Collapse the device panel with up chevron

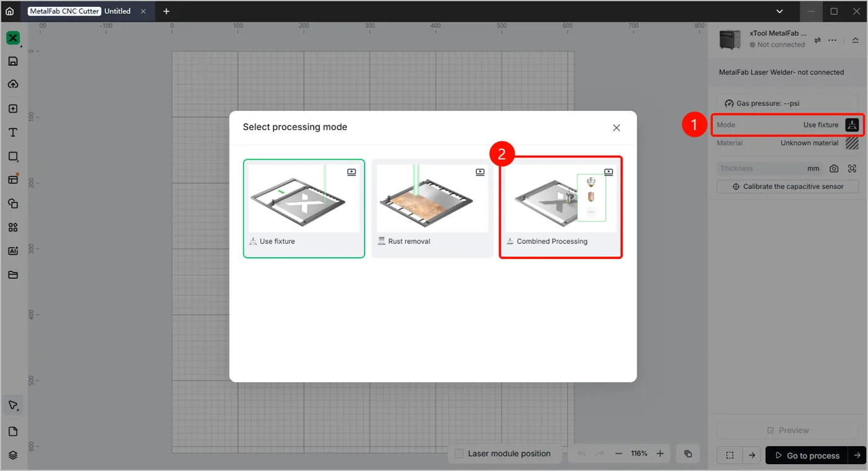[856, 40]
